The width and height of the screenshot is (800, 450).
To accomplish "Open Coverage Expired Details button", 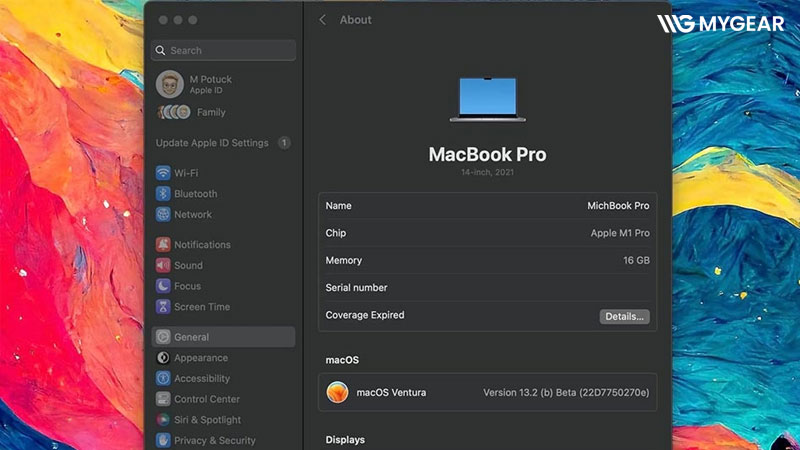I will [624, 316].
